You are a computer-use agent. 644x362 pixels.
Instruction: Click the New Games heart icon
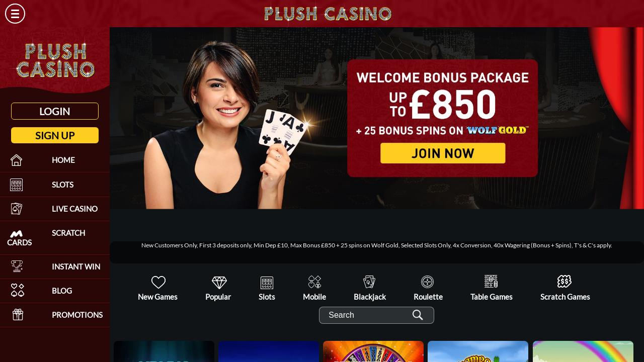158,283
